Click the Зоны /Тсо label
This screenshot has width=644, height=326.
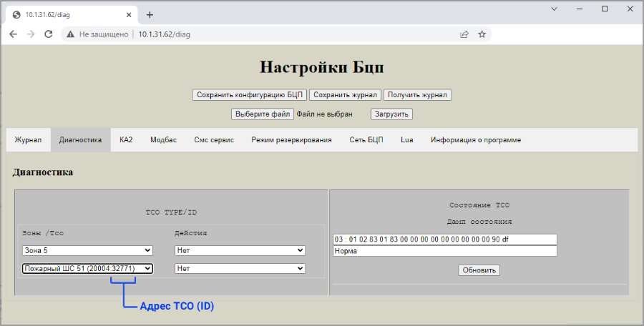43,233
